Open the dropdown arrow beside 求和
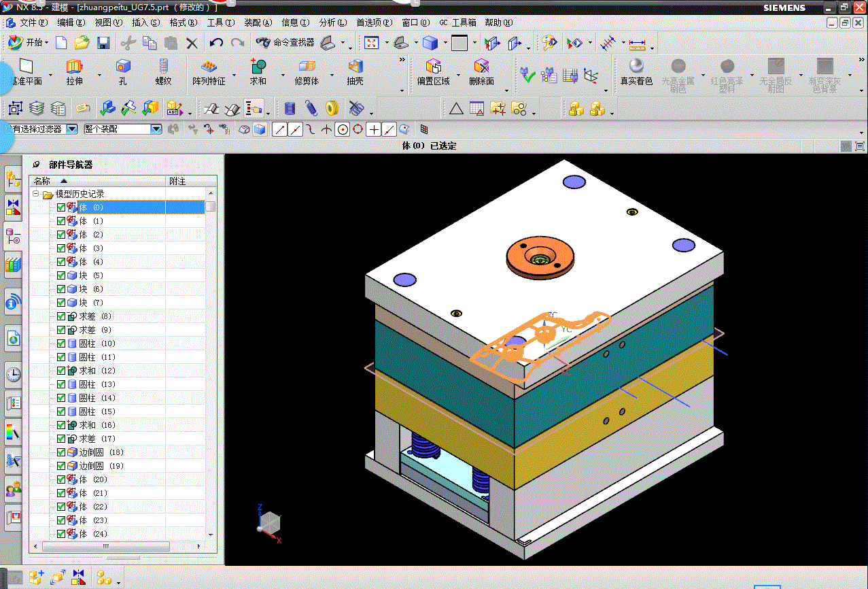 tap(283, 75)
